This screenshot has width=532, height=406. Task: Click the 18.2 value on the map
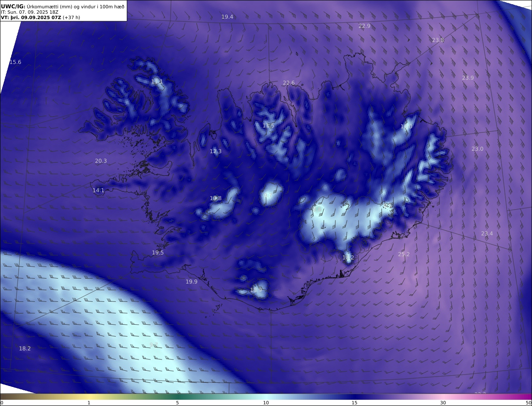pyautogui.click(x=25, y=349)
